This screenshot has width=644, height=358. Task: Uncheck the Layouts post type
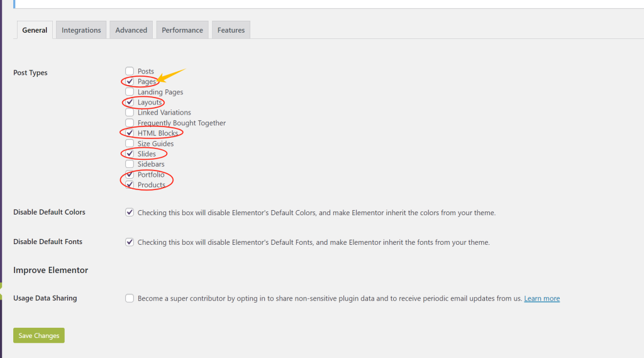tap(130, 102)
